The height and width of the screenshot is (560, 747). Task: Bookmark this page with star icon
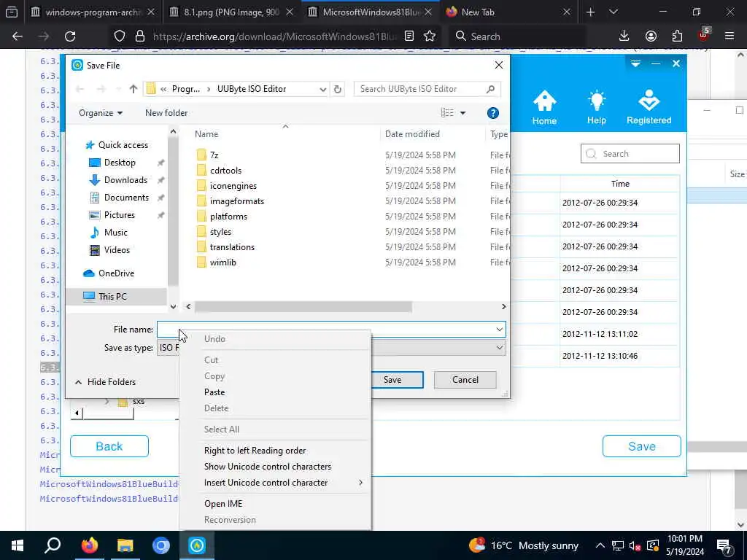click(430, 36)
